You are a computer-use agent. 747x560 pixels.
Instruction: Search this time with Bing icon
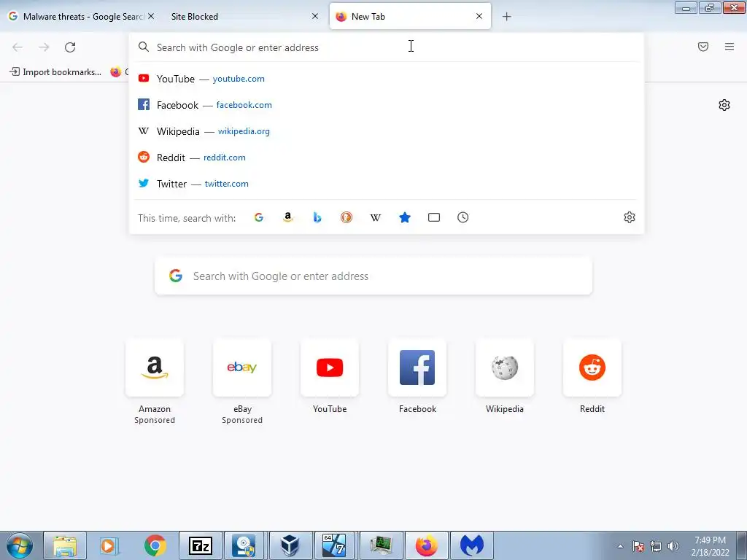317,217
